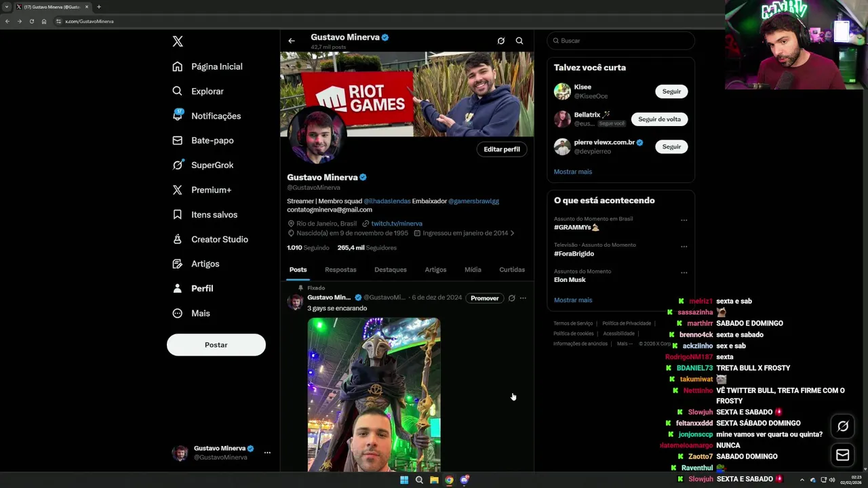The height and width of the screenshot is (488, 868).
Task: Open the pinned post photo
Action: pyautogui.click(x=374, y=394)
